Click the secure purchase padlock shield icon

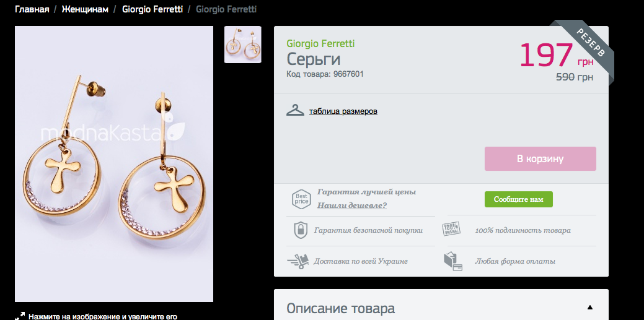coord(300,230)
